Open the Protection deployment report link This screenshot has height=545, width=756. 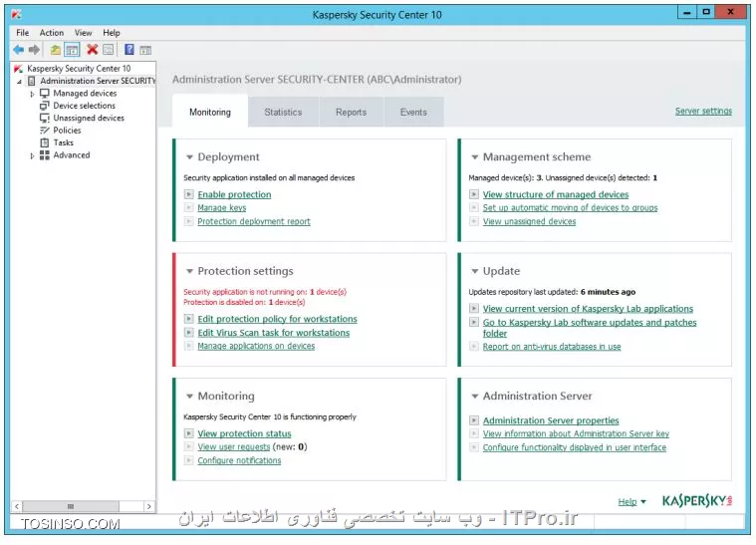point(254,221)
